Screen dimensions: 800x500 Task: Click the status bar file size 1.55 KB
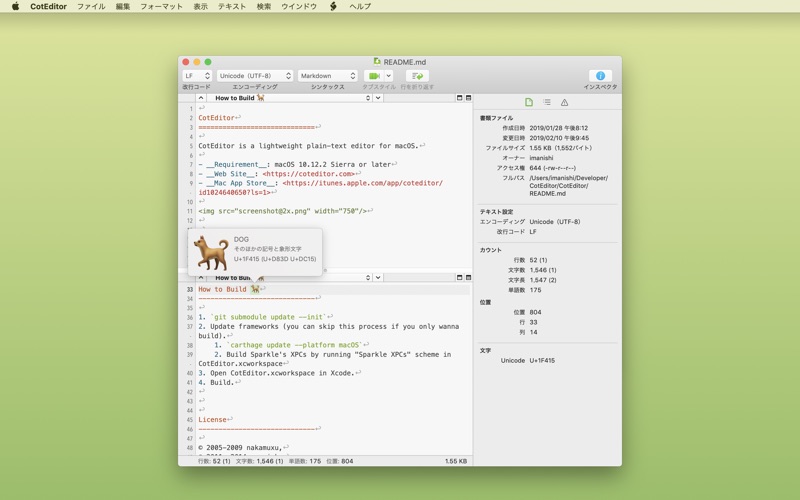coord(456,461)
